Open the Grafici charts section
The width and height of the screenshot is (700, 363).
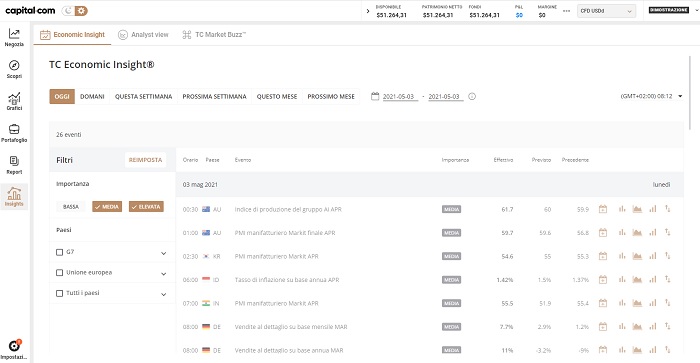14,101
